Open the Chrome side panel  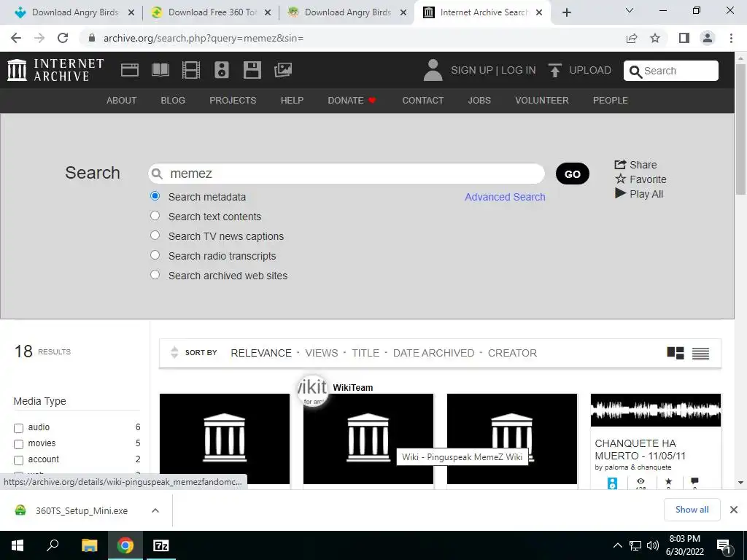684,38
